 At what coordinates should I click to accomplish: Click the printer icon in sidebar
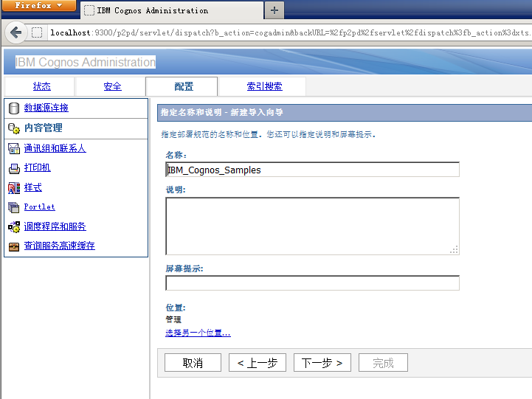coord(14,168)
